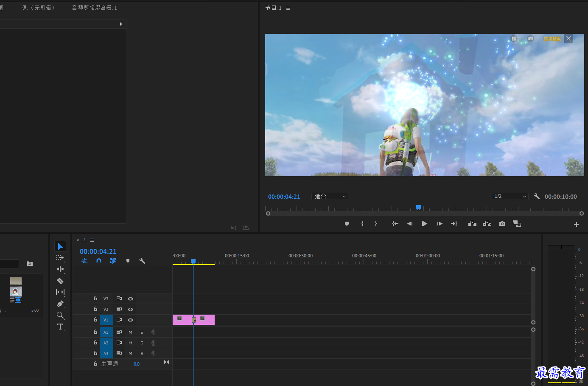Toggle insert sequences as nests
Screen dimensions: 588x386
[84, 261]
